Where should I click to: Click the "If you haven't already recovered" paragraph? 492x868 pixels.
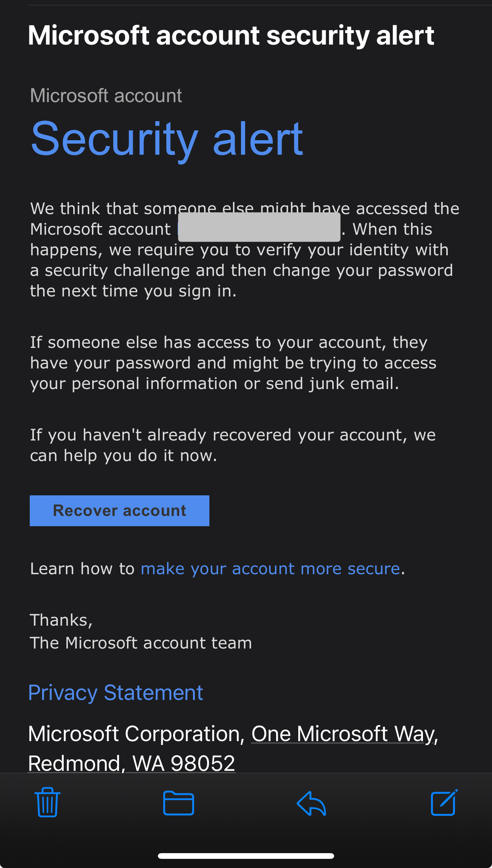click(233, 445)
